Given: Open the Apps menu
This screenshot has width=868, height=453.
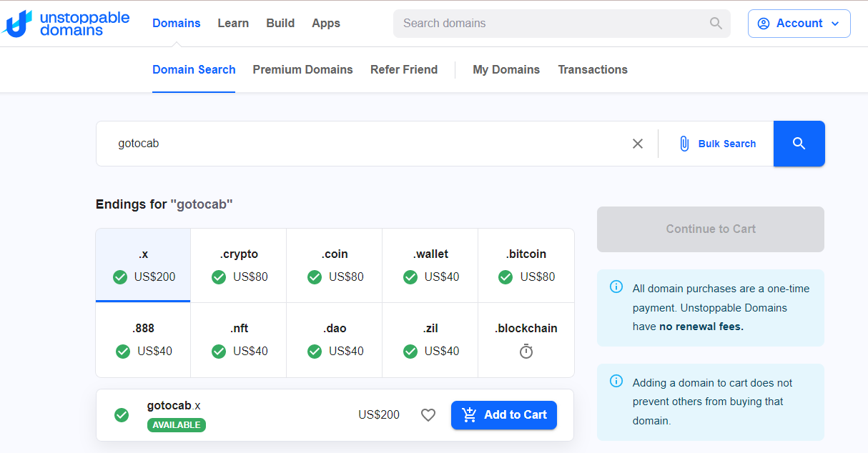Looking at the screenshot, I should (326, 23).
